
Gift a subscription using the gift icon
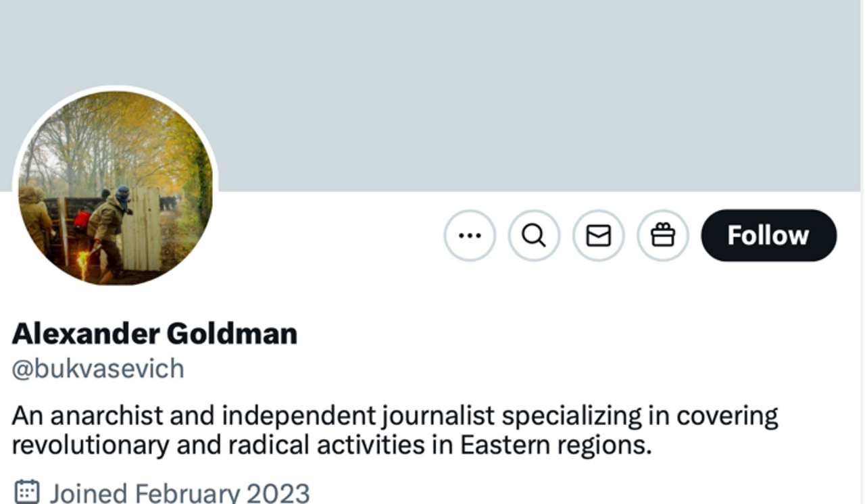click(663, 236)
